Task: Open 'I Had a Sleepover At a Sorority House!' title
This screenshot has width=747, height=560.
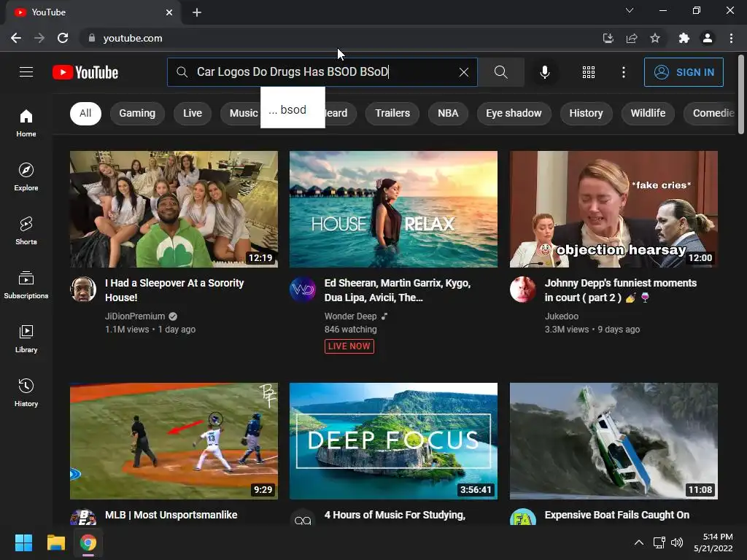Action: 174,290
